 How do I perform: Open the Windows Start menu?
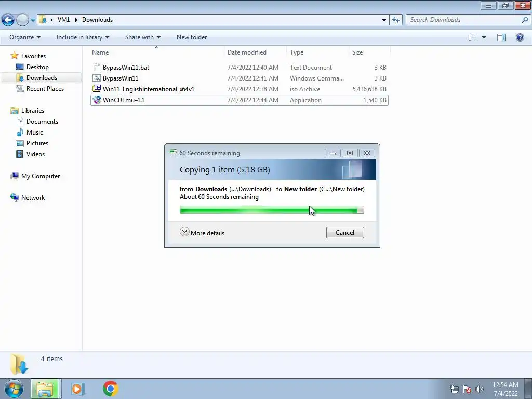pyautogui.click(x=14, y=389)
